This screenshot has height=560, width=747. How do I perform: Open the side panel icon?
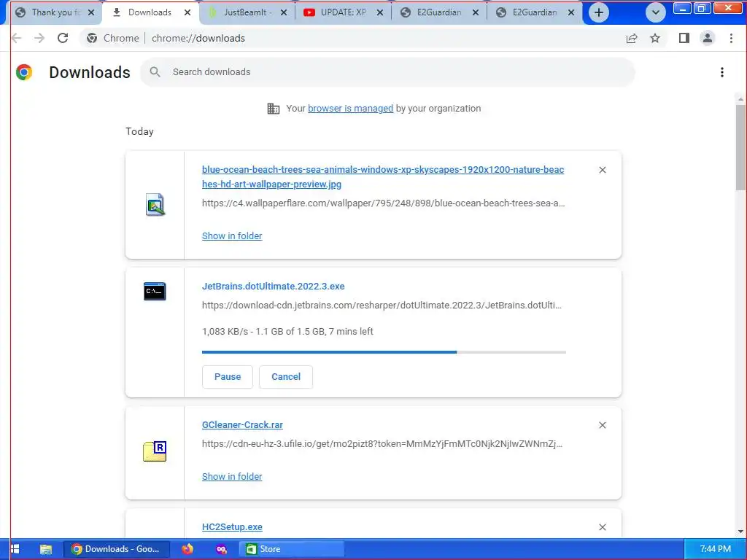tap(684, 38)
